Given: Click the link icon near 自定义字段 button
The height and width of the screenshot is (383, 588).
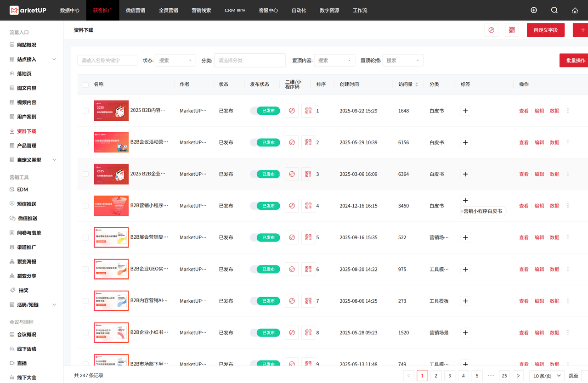Looking at the screenshot, I should point(491,29).
